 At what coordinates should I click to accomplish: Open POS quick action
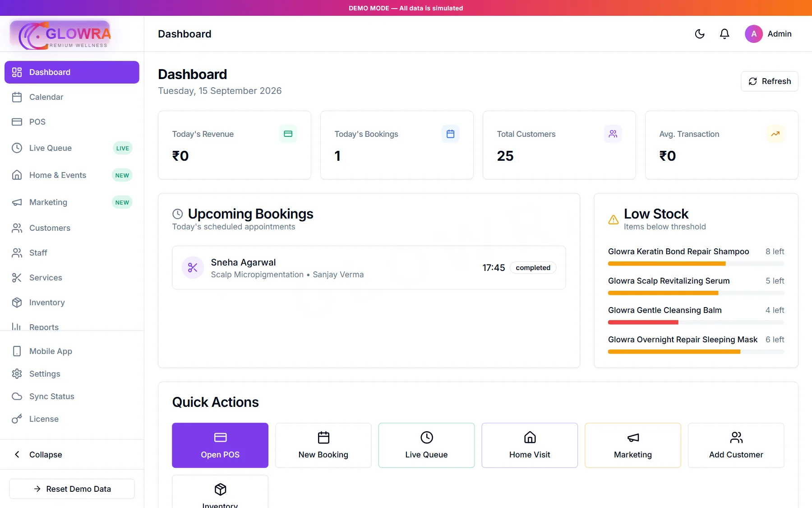coord(220,445)
